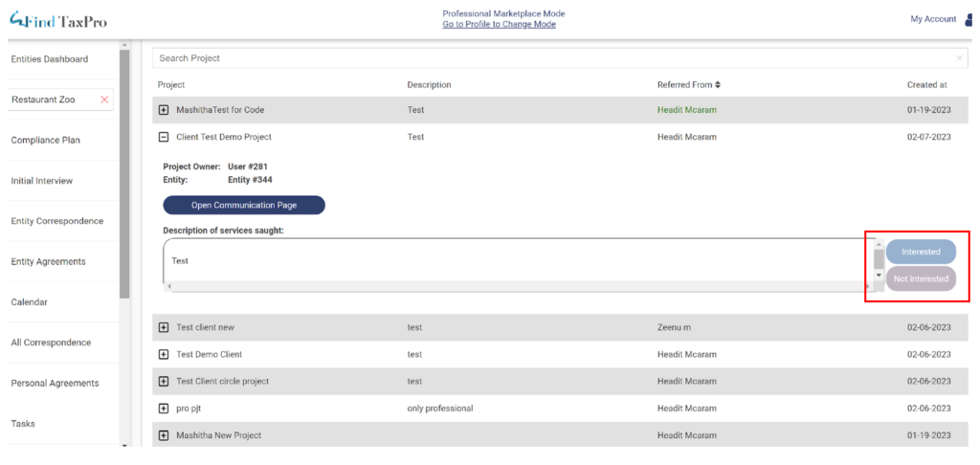Image resolution: width=980 pixels, height=465 pixels.
Task: Expand the Test Demo Client project
Action: pos(163,354)
